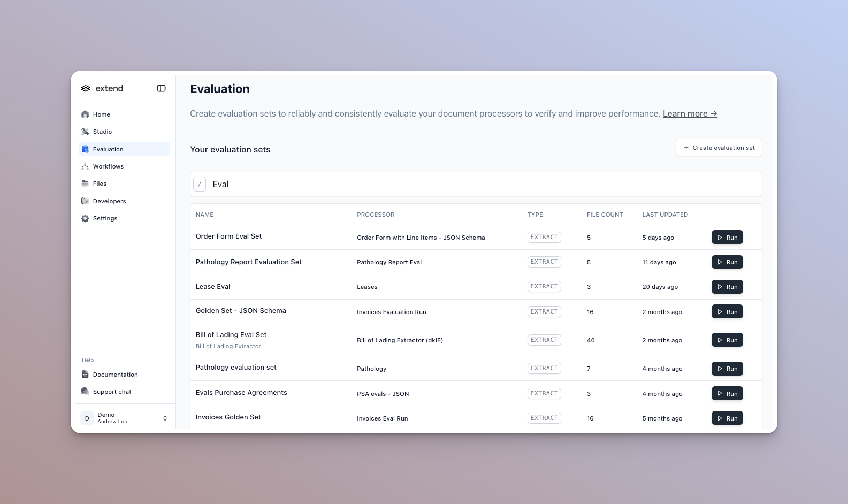Viewport: 848px width, 504px height.
Task: Click the 11 days ago timestamp
Action: pos(659,262)
